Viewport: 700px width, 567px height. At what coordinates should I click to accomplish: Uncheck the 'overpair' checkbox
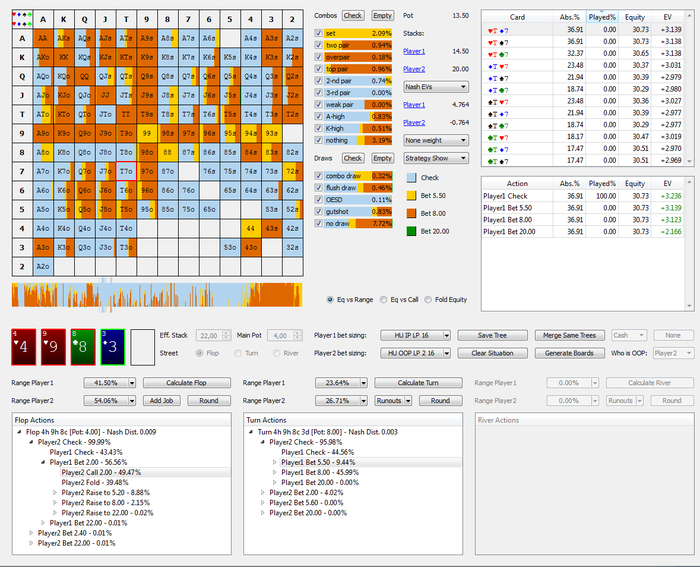coord(318,57)
